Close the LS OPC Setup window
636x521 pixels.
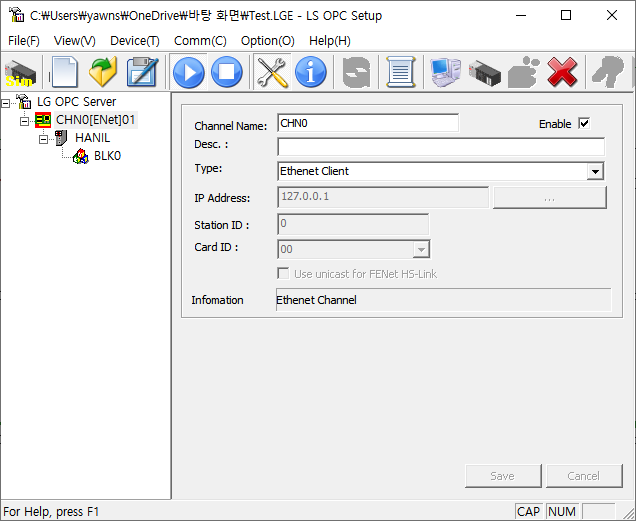(612, 15)
